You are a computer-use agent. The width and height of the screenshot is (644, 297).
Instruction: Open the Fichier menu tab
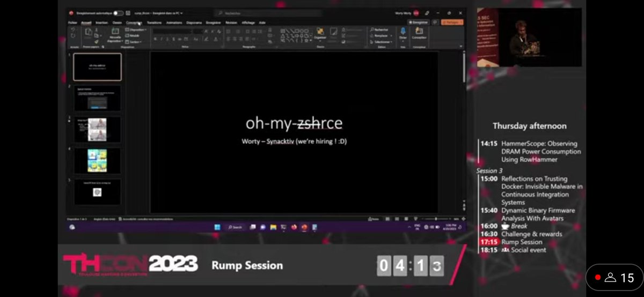[x=72, y=23]
